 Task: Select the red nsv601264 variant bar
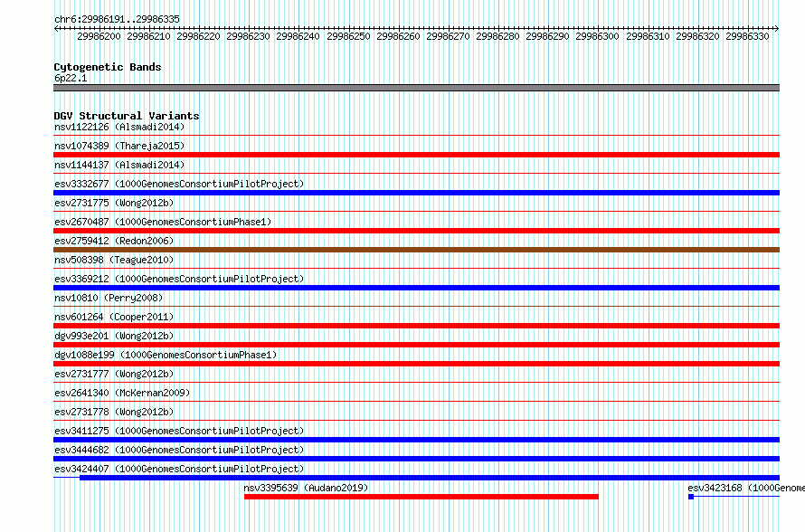(416, 326)
